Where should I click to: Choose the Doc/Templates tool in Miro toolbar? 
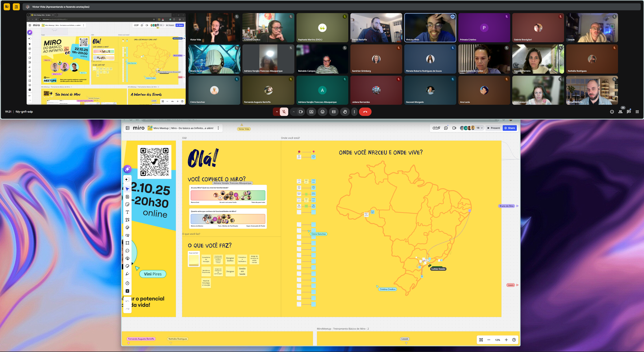[x=127, y=197]
